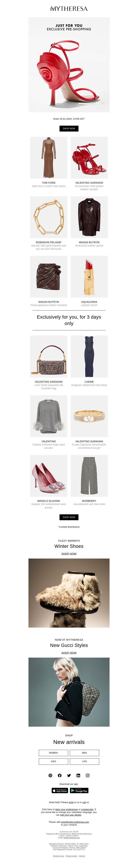Open the Twitter social icon
The image size is (138, 868).
[69, 775]
